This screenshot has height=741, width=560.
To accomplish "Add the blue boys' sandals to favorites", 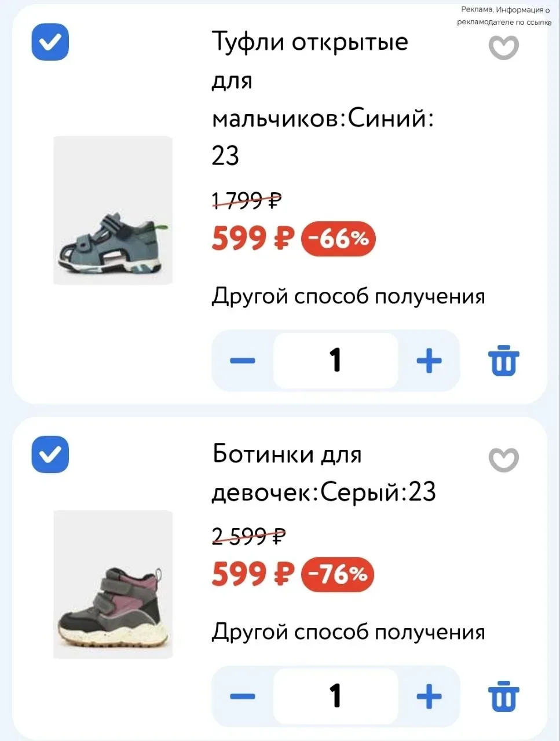I will click(x=503, y=48).
